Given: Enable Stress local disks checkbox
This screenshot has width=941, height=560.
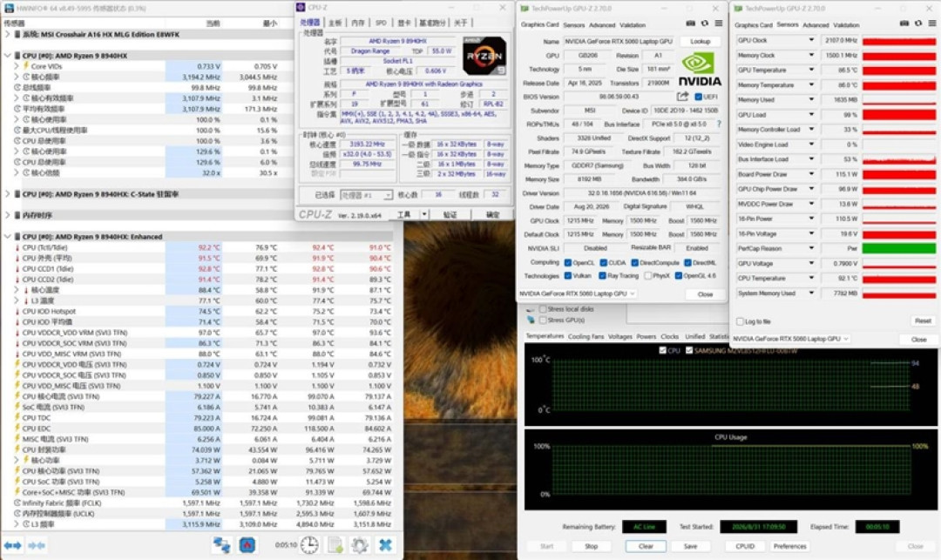Looking at the screenshot, I should (x=543, y=309).
